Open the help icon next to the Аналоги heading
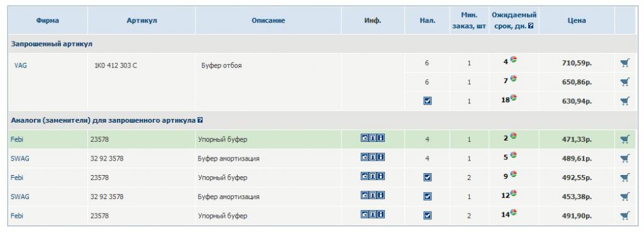 (199, 120)
